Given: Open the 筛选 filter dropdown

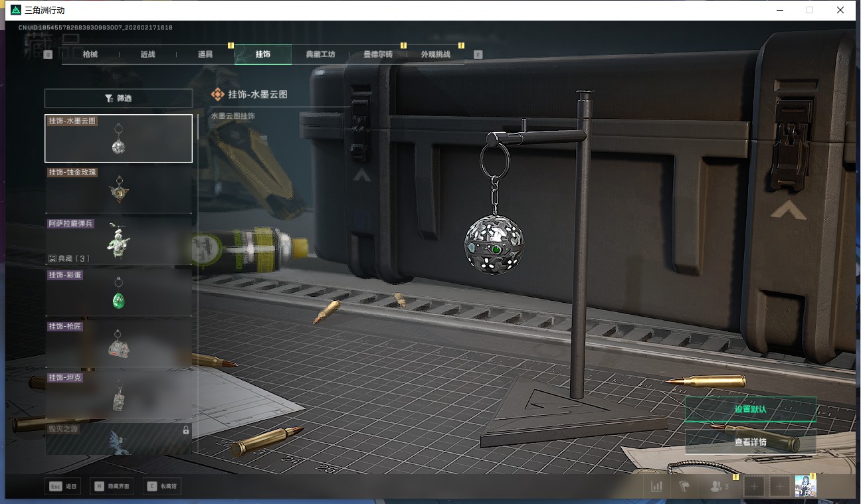Looking at the screenshot, I should [118, 98].
